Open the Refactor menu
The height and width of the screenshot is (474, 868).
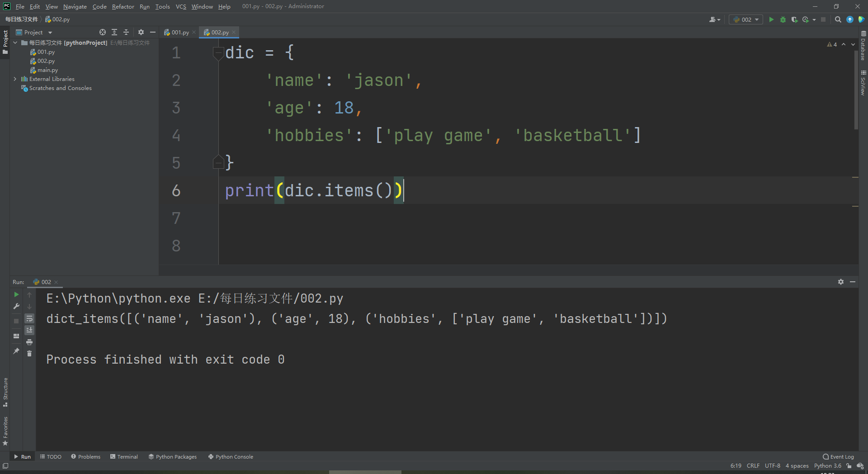pos(123,6)
